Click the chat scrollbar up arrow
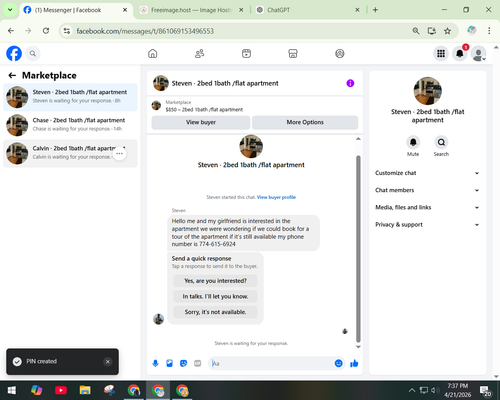This screenshot has height=400, width=500. [x=358, y=139]
